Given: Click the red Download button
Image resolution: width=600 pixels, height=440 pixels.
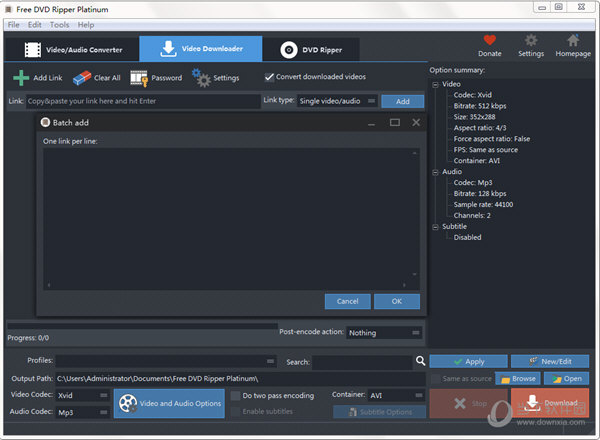Looking at the screenshot, I should 550,403.
